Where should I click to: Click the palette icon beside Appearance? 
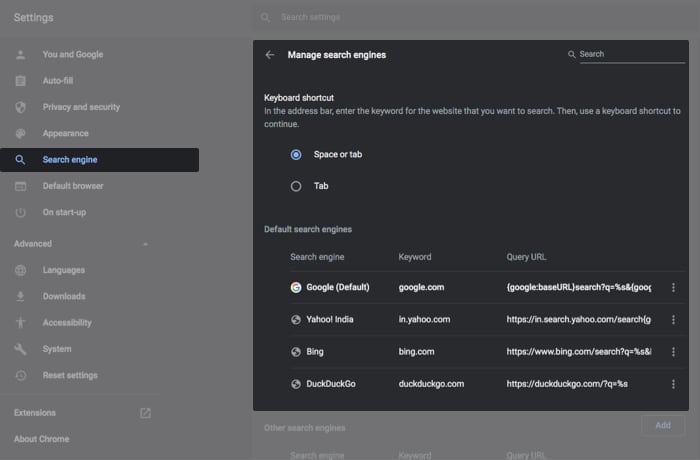tap(20, 134)
